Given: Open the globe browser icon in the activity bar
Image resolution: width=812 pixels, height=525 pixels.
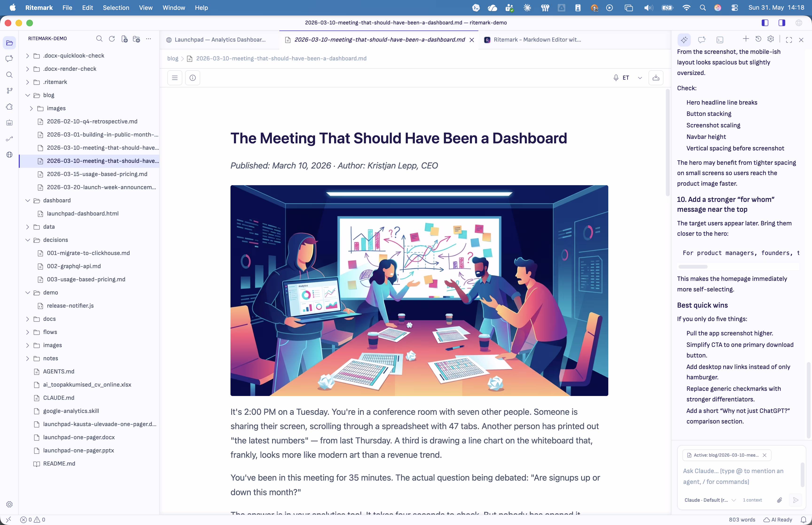Looking at the screenshot, I should (x=10, y=155).
